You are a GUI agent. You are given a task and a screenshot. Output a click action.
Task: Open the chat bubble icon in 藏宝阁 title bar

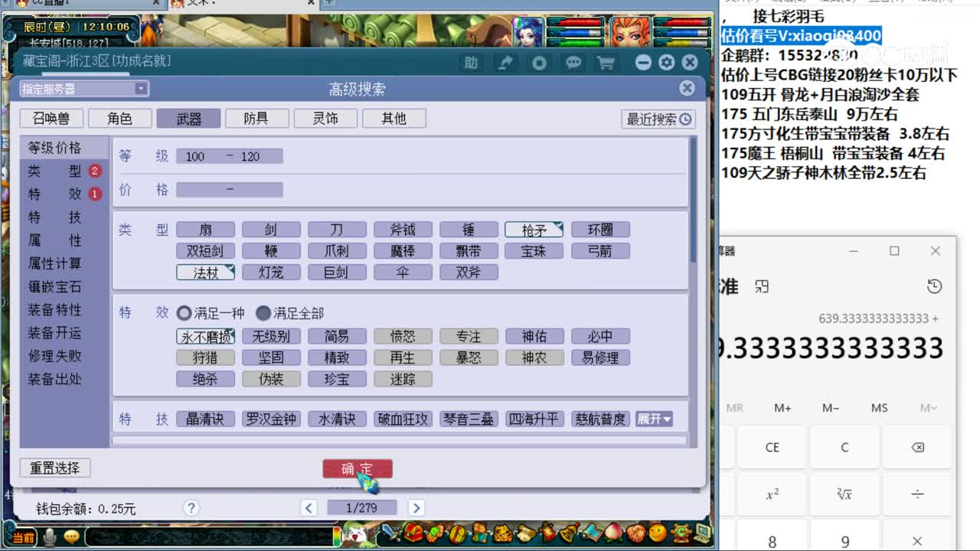click(573, 63)
